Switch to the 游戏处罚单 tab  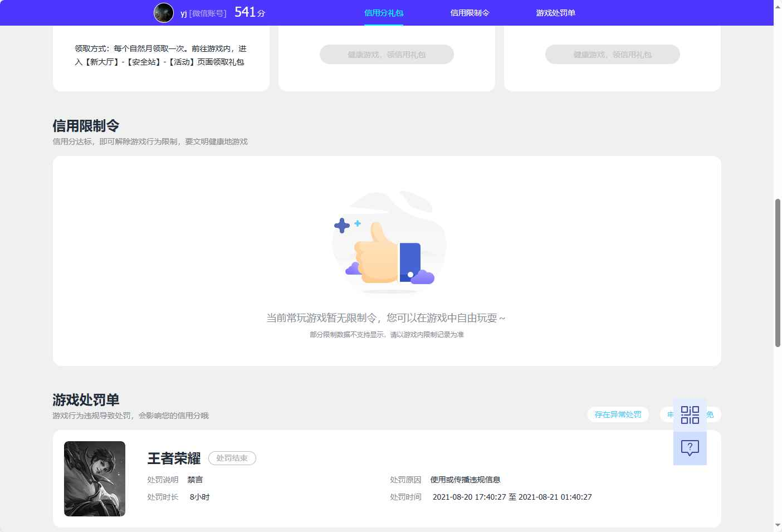click(555, 13)
